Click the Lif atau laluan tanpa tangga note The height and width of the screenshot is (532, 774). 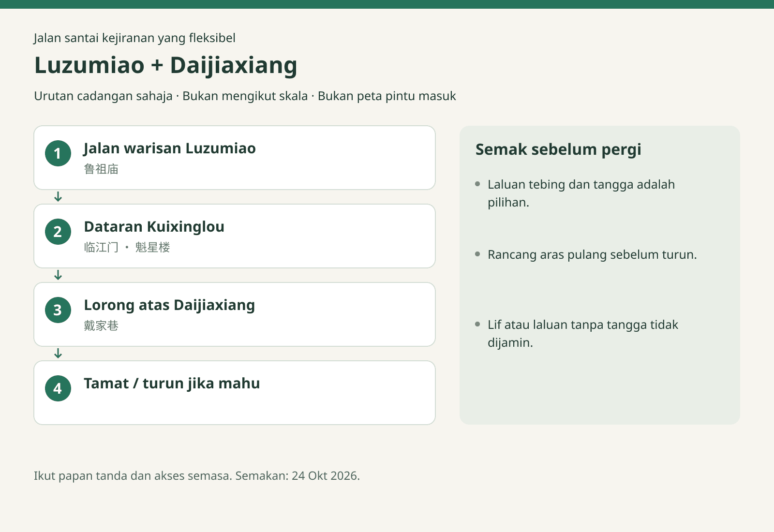583,334
